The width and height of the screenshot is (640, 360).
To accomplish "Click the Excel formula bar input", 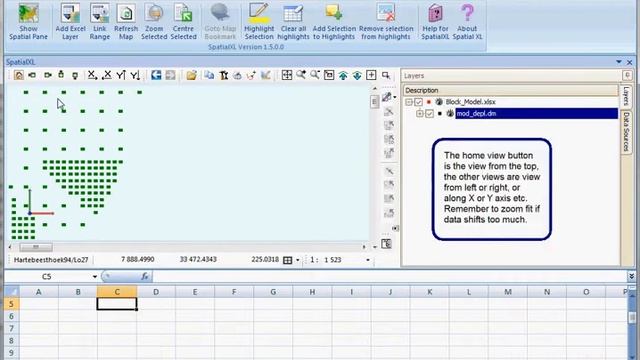I will (x=390, y=277).
